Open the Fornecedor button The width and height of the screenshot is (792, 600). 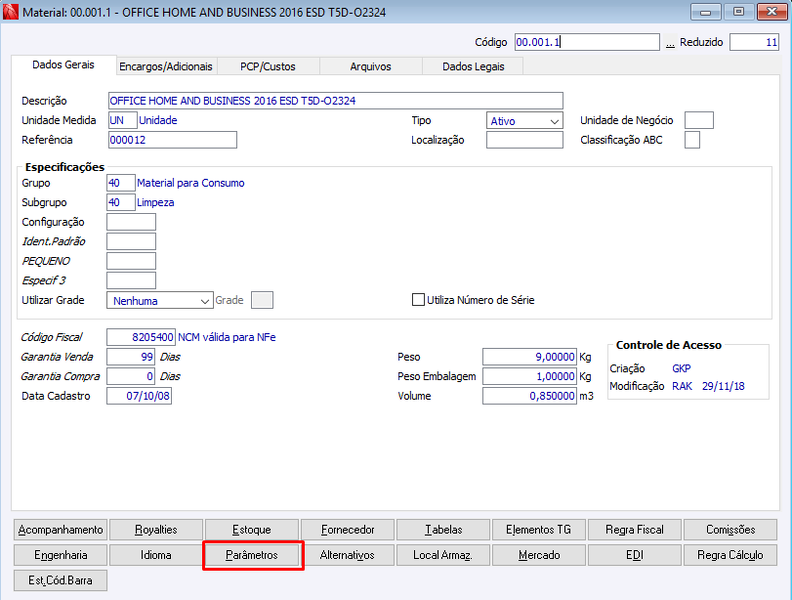[x=348, y=530]
